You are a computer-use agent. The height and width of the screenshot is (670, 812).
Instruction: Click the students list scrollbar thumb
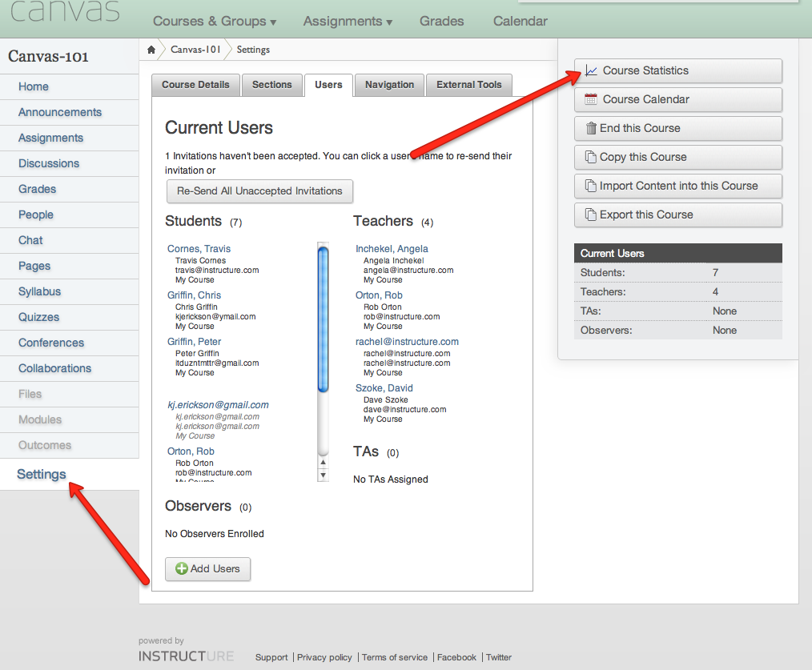(324, 319)
